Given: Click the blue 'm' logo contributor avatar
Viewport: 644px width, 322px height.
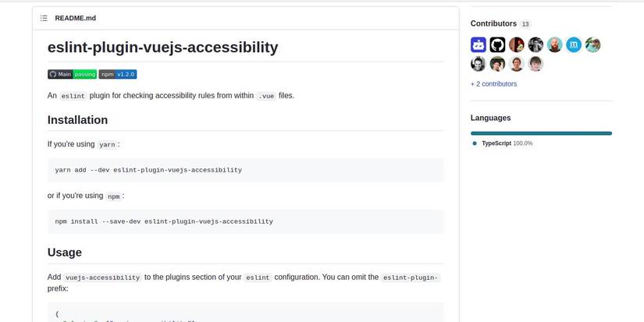Looking at the screenshot, I should point(574,45).
